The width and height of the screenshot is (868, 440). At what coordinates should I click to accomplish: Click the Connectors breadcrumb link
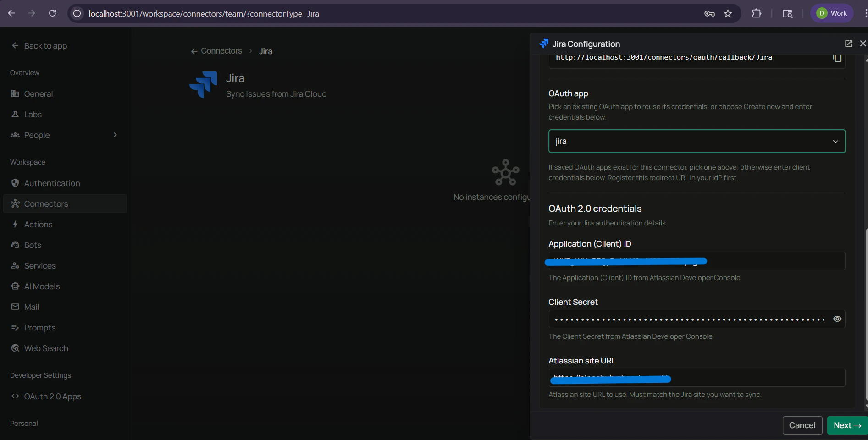(x=221, y=51)
